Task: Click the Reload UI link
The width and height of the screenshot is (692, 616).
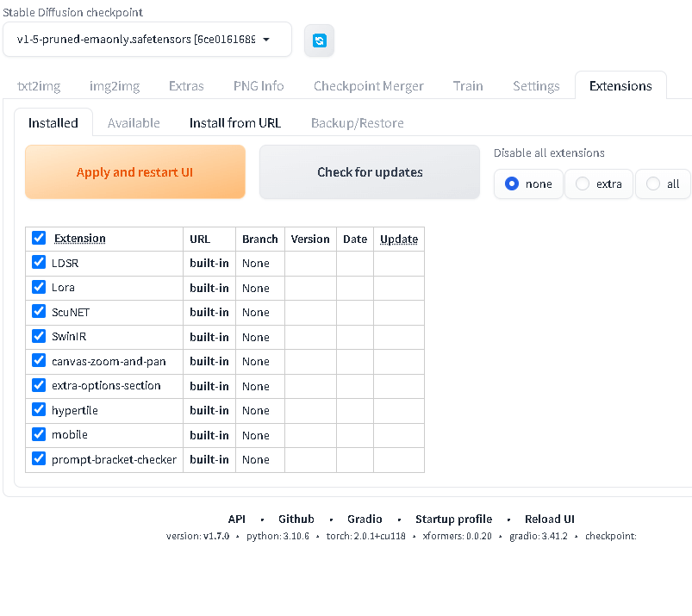Action: (550, 519)
